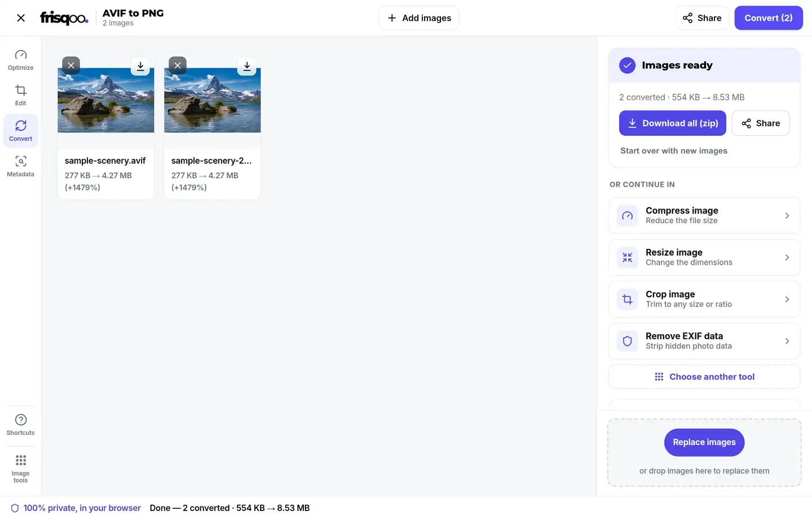Click the Share button in top bar

(702, 18)
